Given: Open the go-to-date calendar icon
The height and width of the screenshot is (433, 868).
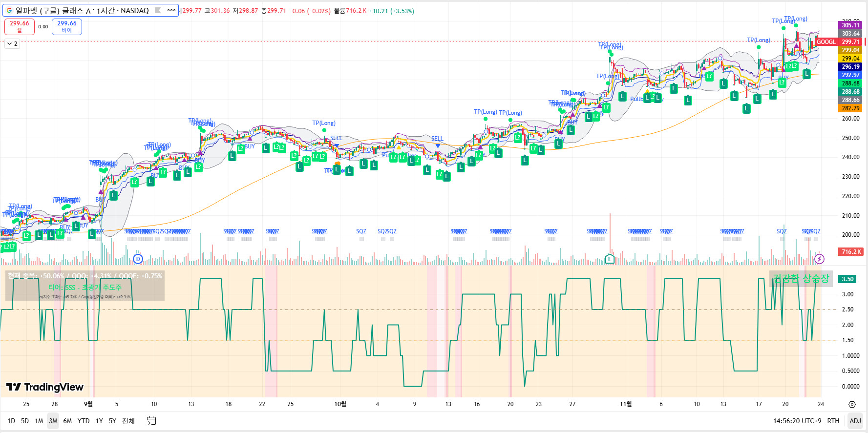Looking at the screenshot, I should 151,421.
